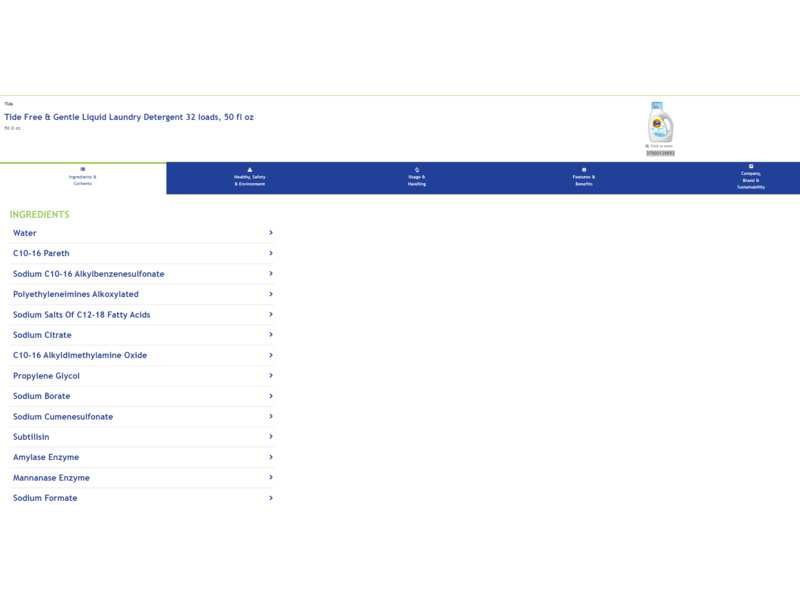Click the magnifier zoom icon under product image
This screenshot has height=600, width=800.
[x=648, y=146]
